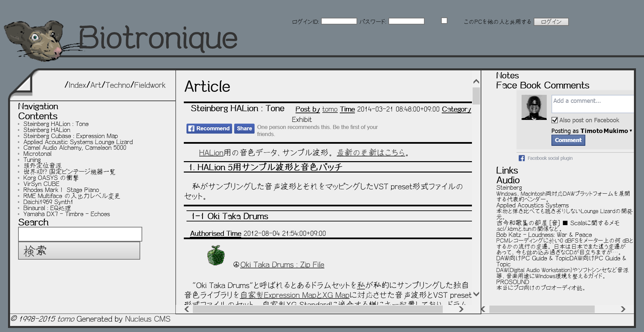Open Steinberg Cubase : Expression Map
This screenshot has height=332, width=644.
[x=70, y=136]
